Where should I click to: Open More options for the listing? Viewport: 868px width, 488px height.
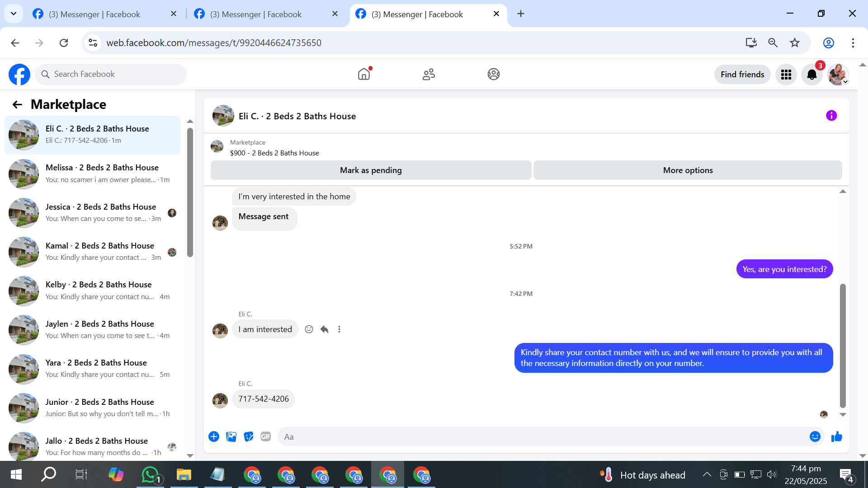[x=688, y=170]
